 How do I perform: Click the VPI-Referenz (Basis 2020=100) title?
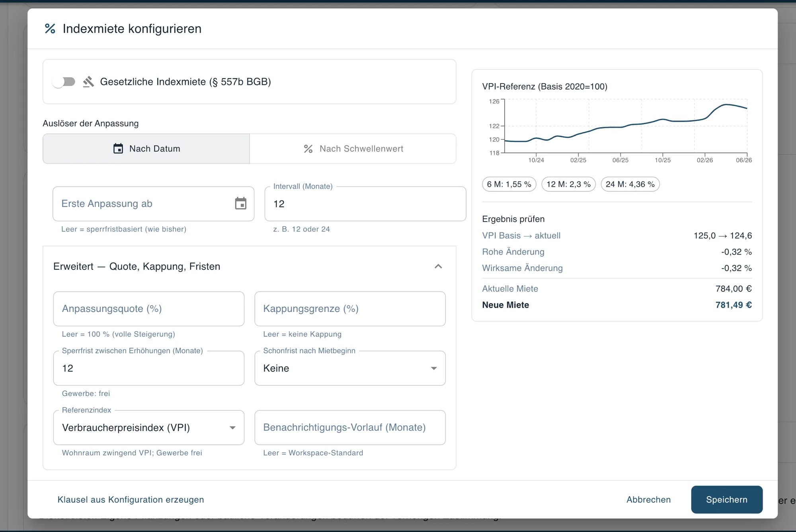tap(545, 87)
